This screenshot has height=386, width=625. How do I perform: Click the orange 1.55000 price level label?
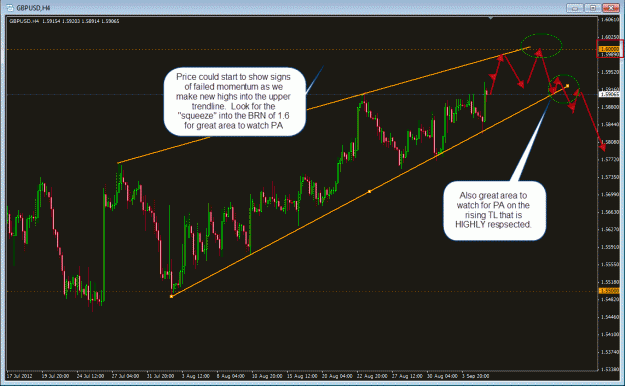click(610, 291)
